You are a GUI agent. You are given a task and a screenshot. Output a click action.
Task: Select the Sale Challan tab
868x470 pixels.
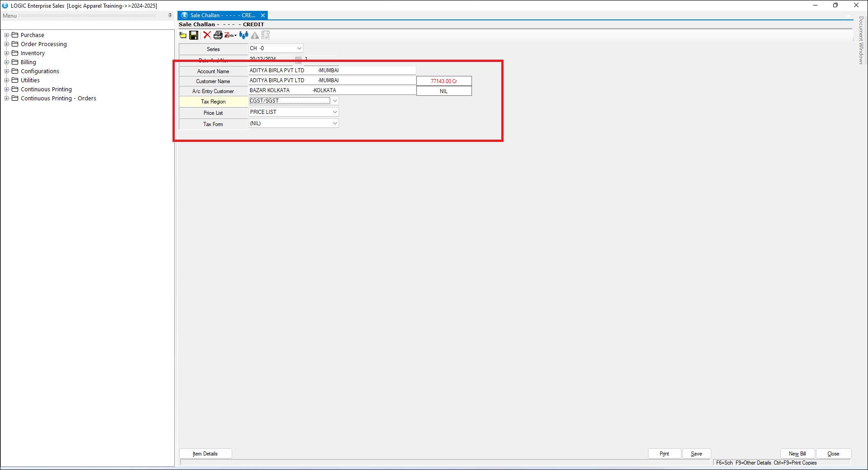[x=219, y=15]
